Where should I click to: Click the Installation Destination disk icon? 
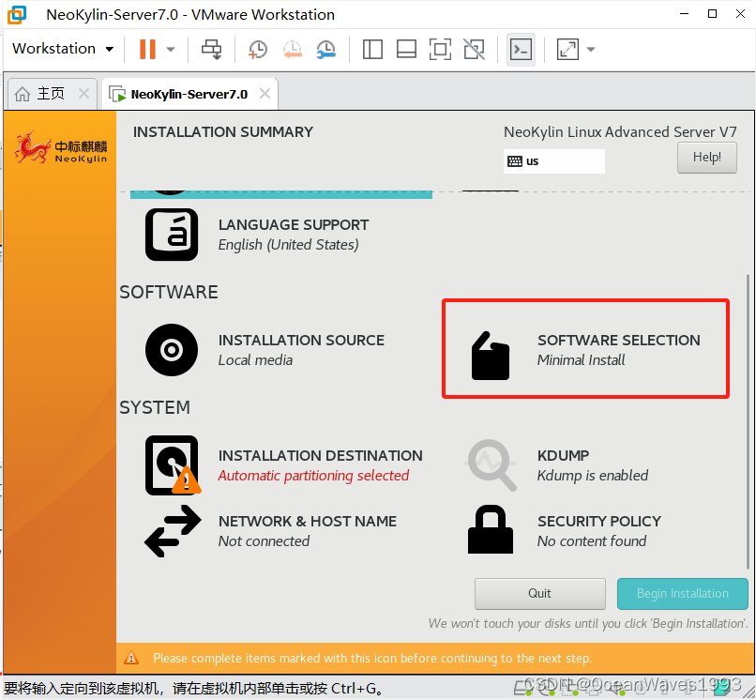174,465
